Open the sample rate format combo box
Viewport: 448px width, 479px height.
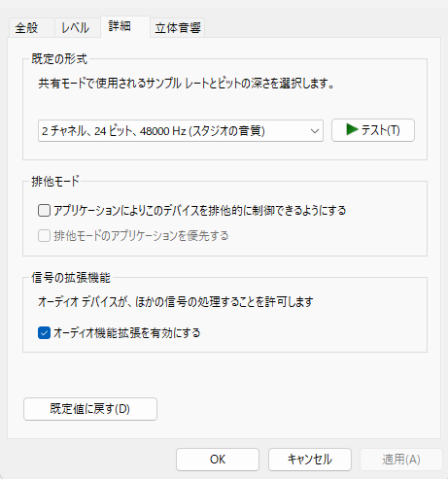click(181, 131)
